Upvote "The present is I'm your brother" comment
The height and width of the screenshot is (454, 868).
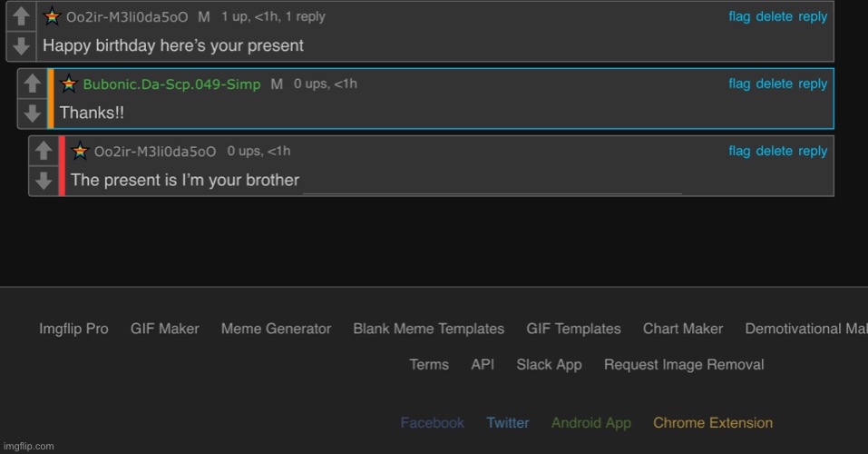coord(44,151)
